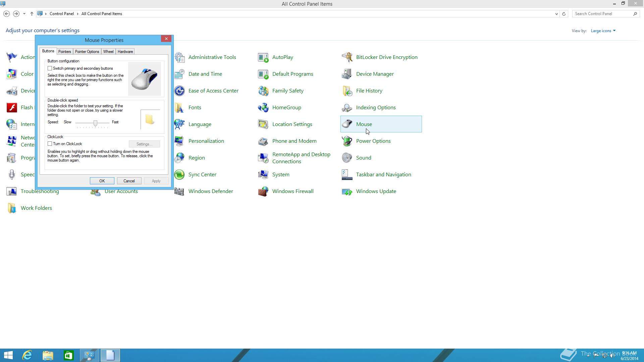Open Windows Store from taskbar
Image resolution: width=644 pixels, height=362 pixels.
coord(69,355)
